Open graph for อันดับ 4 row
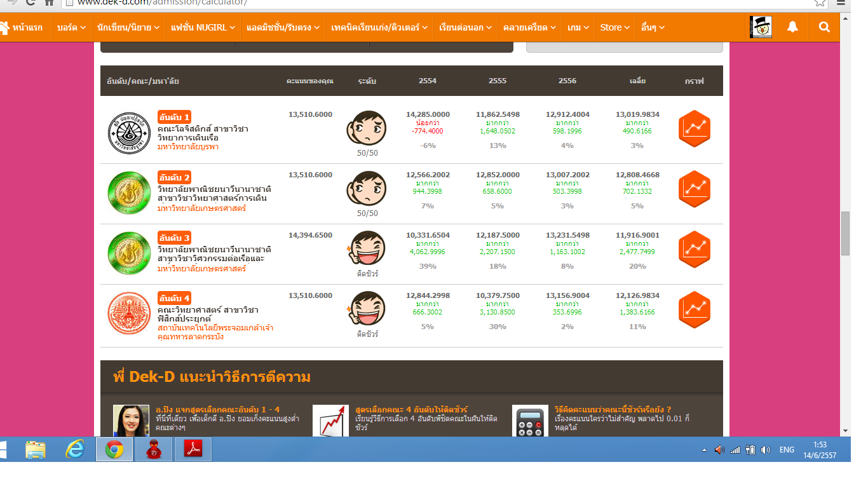 [694, 309]
